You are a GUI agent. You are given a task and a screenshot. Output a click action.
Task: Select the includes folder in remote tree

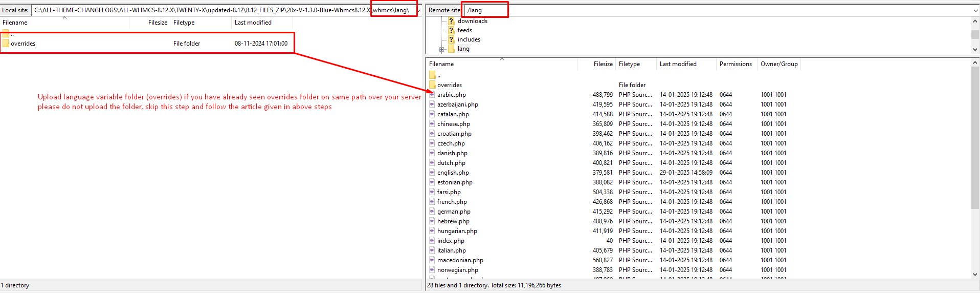click(x=469, y=39)
